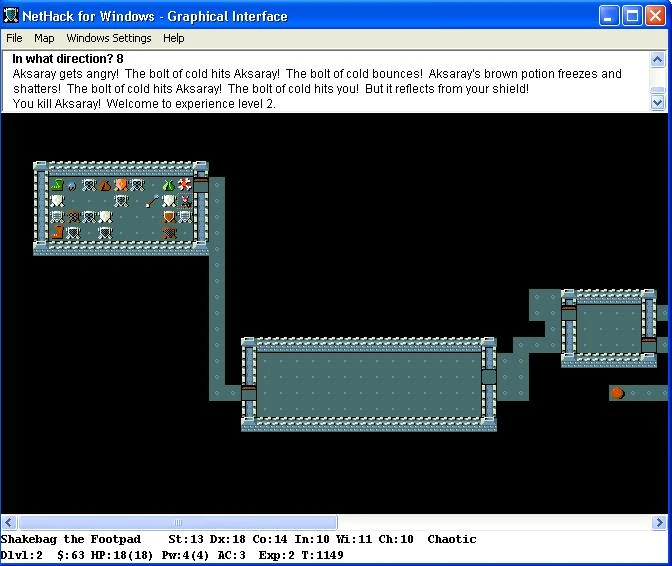
Task: Open the File menu
Action: click(14, 38)
